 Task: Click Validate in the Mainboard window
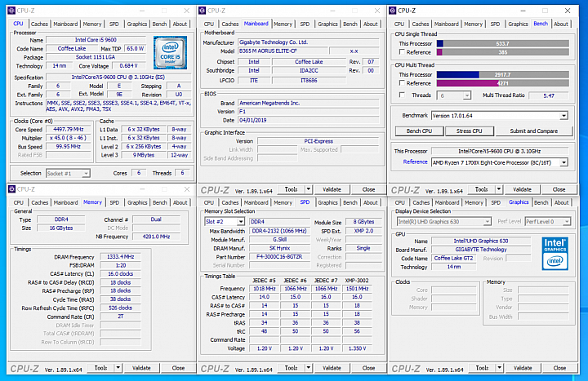click(x=332, y=189)
